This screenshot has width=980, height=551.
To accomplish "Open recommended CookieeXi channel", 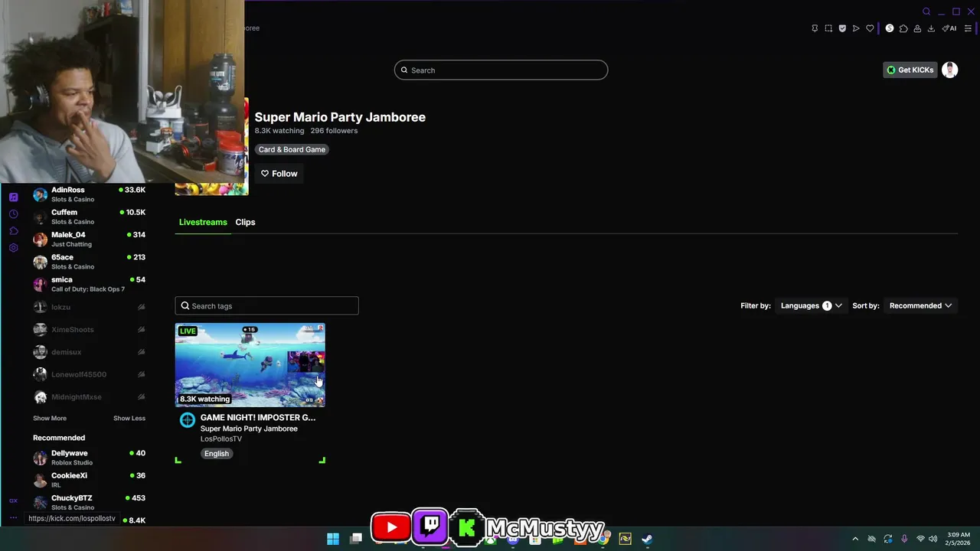I will pos(89,480).
